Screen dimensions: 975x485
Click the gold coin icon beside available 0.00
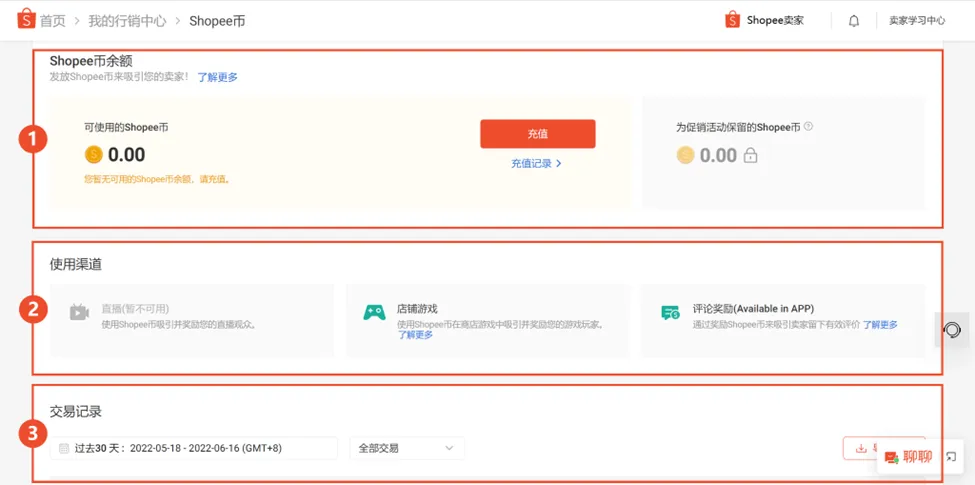93,154
